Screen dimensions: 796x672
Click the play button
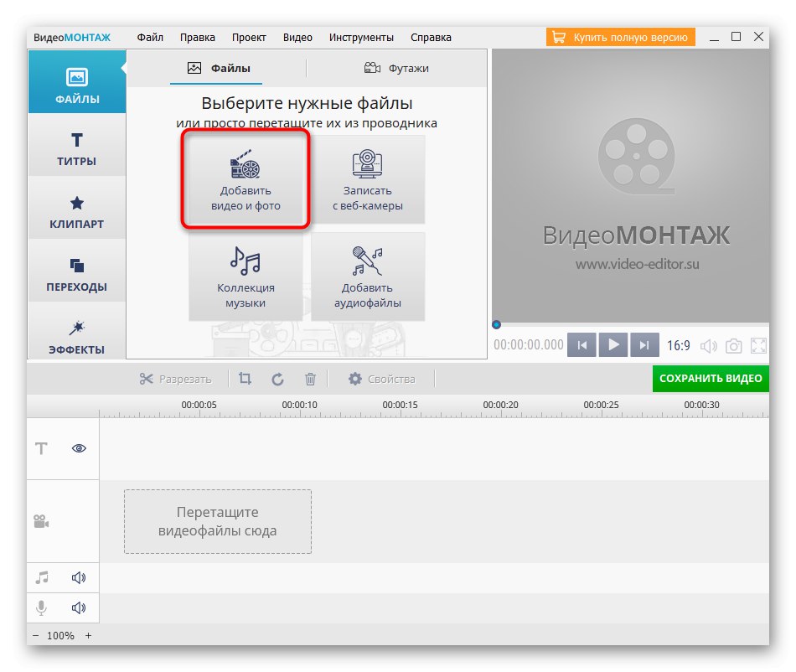(x=613, y=345)
